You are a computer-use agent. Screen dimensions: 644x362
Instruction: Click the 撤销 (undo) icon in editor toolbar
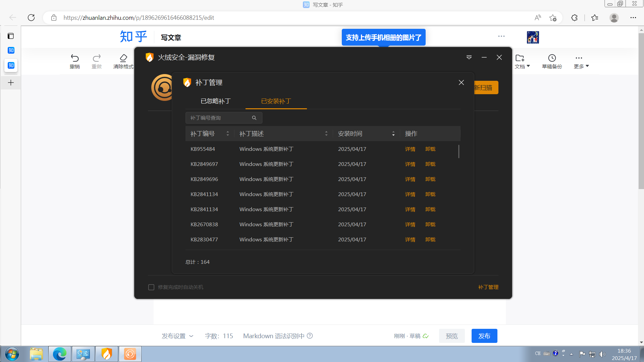click(x=74, y=61)
